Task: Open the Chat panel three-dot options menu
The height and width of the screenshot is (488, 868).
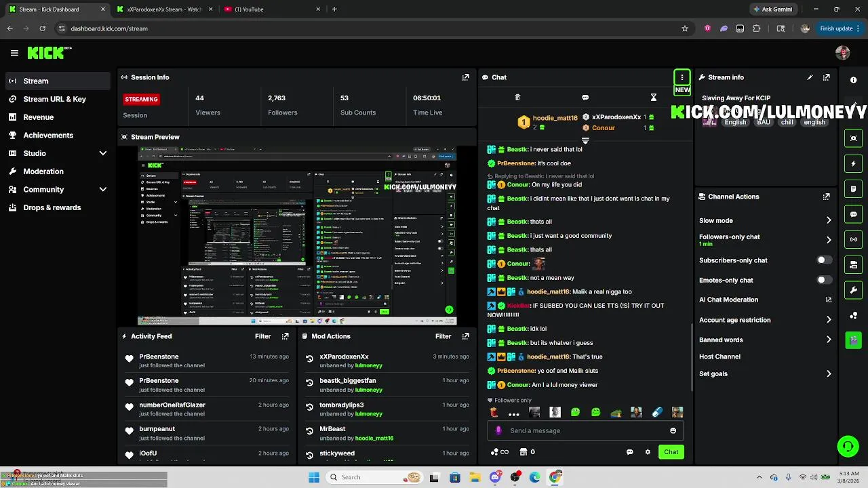Action: (x=682, y=77)
